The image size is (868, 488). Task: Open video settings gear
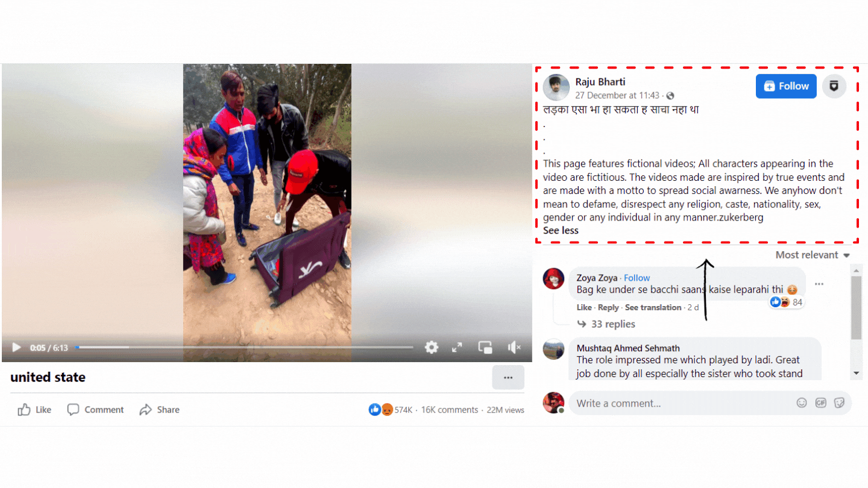(x=432, y=347)
